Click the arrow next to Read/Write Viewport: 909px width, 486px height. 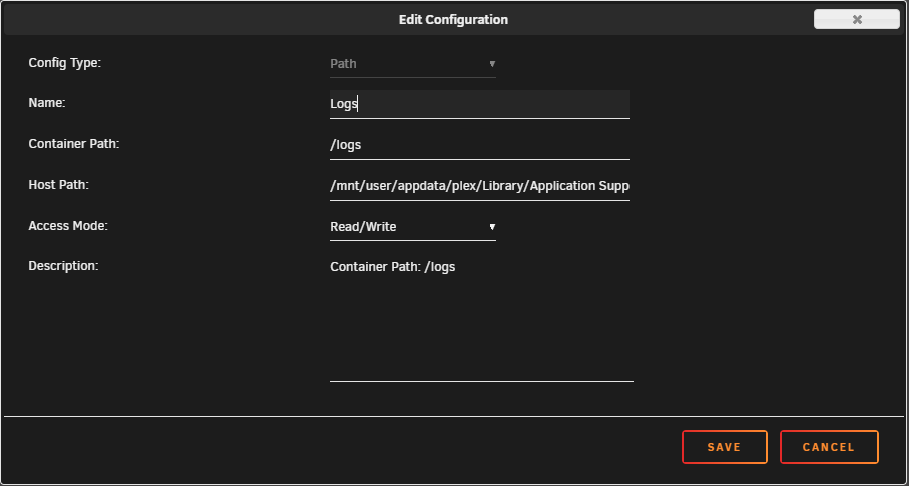coord(492,227)
